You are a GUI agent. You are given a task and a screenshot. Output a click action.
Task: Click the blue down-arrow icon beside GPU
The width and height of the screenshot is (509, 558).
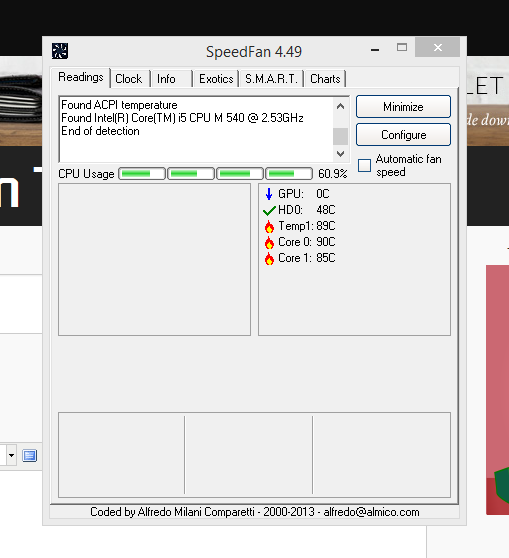pos(269,194)
